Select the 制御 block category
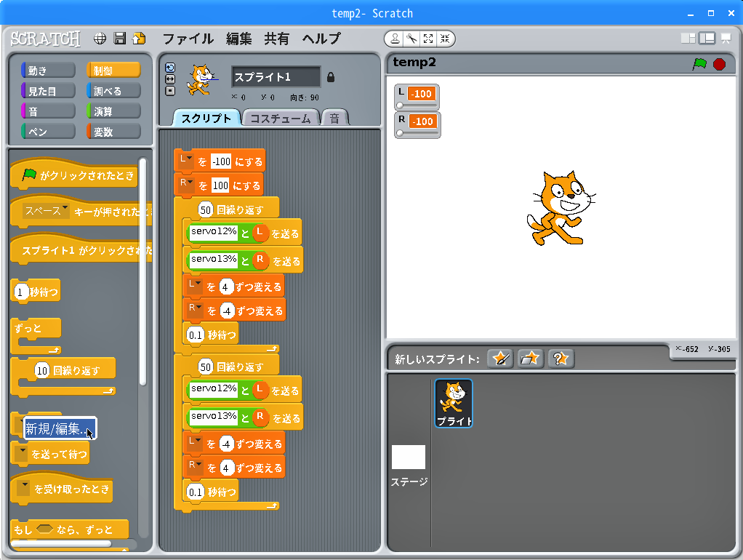 [113, 70]
